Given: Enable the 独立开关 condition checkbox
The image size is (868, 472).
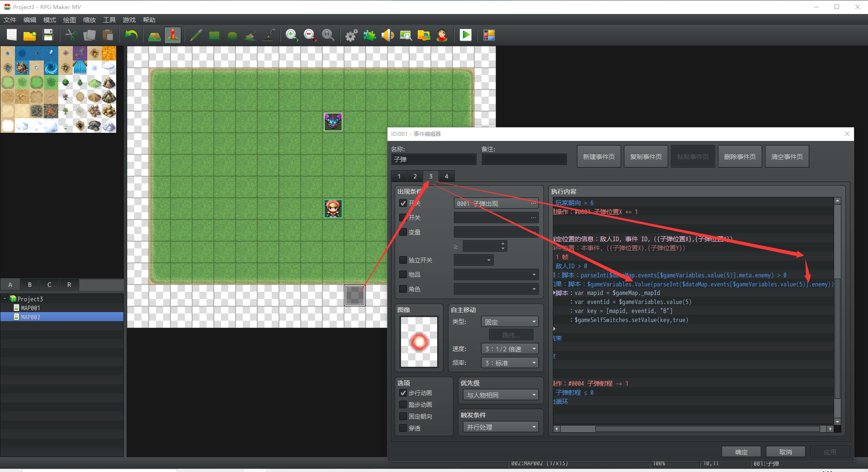Looking at the screenshot, I should 403,260.
